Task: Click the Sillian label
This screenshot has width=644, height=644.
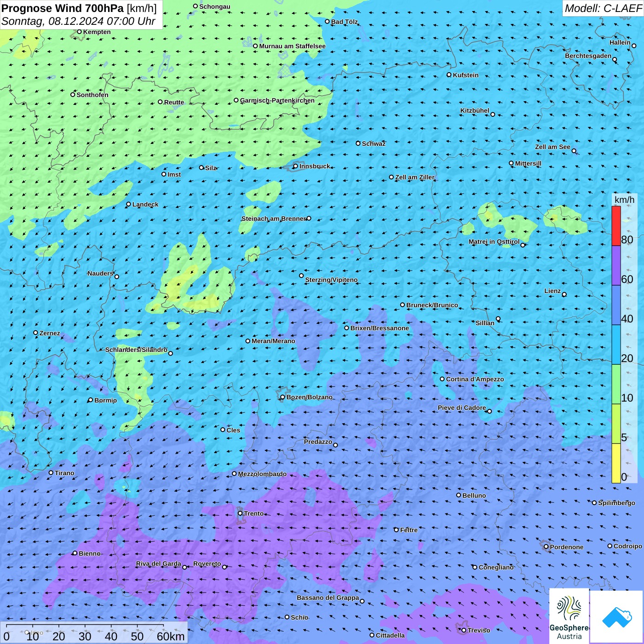Action: 485,323
